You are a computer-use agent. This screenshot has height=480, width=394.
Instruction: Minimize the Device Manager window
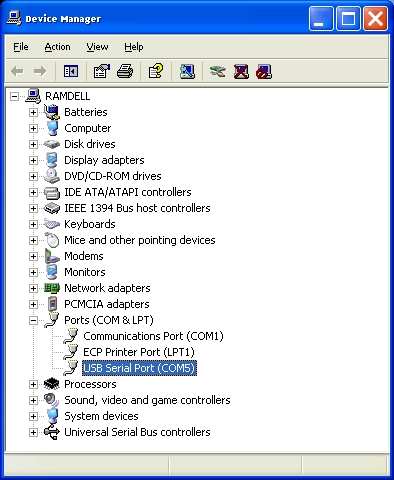[321, 19]
